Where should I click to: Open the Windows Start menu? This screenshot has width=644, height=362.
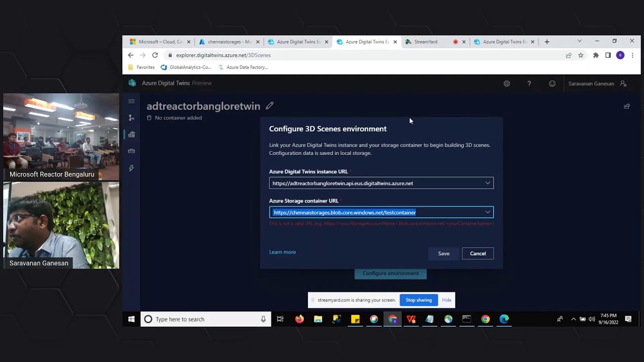tap(131, 319)
